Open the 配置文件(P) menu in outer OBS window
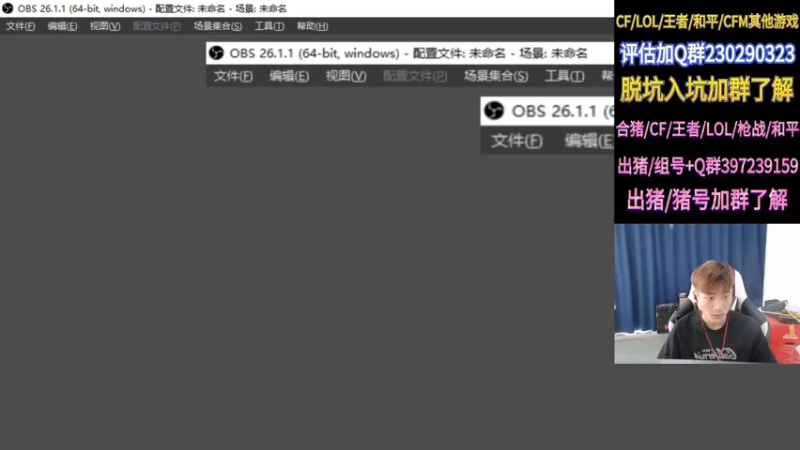 click(157, 26)
